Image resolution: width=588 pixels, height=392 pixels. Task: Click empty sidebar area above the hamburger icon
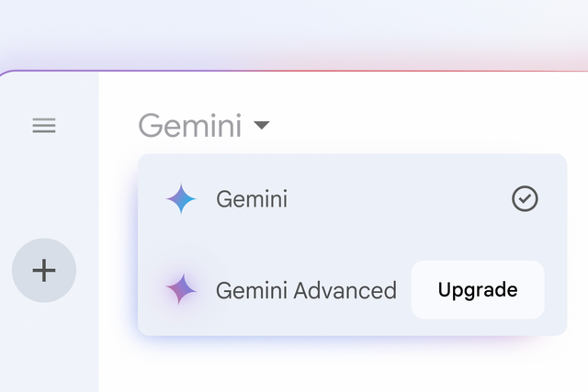click(x=48, y=90)
